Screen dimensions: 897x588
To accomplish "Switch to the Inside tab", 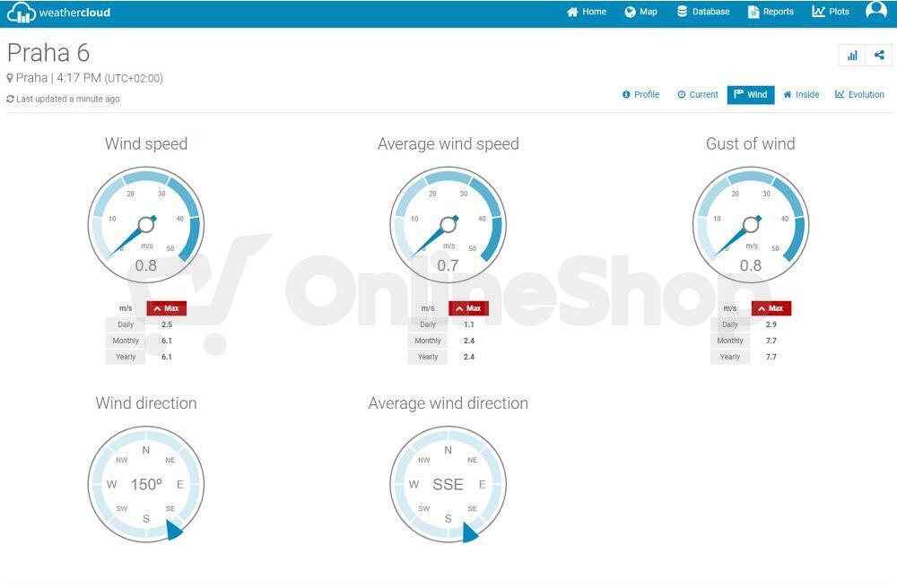I will (x=801, y=95).
